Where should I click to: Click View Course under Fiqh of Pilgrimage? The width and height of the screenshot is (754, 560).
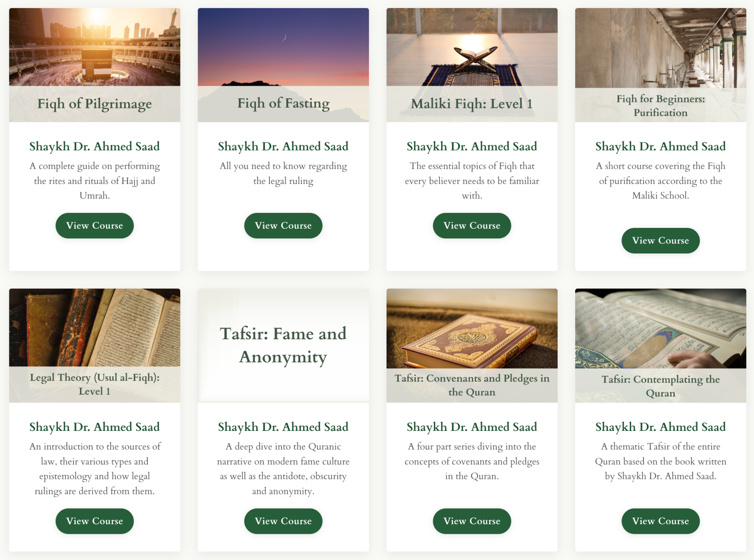pyautogui.click(x=94, y=226)
